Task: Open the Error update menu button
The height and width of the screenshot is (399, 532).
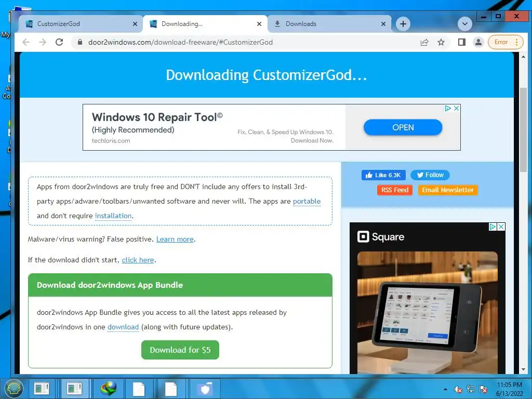Action: coord(506,42)
